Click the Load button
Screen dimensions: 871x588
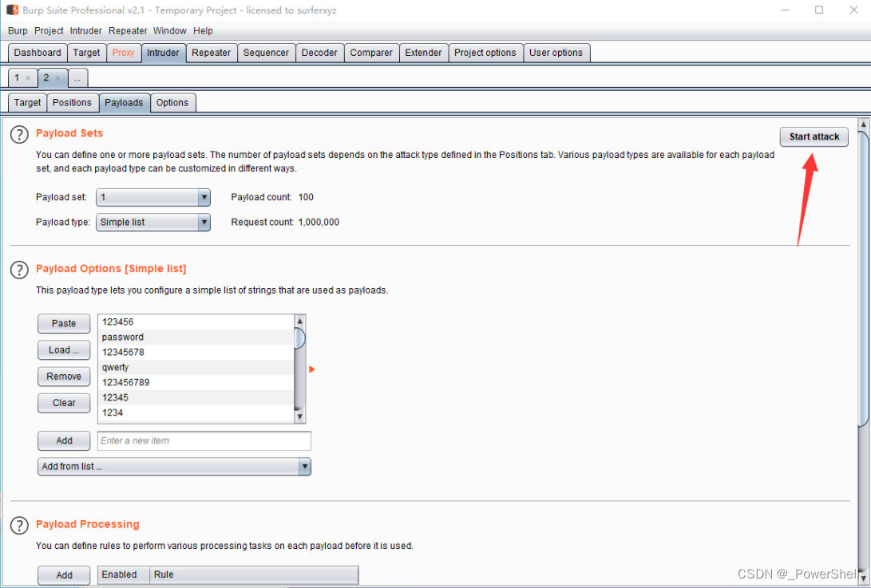point(64,349)
